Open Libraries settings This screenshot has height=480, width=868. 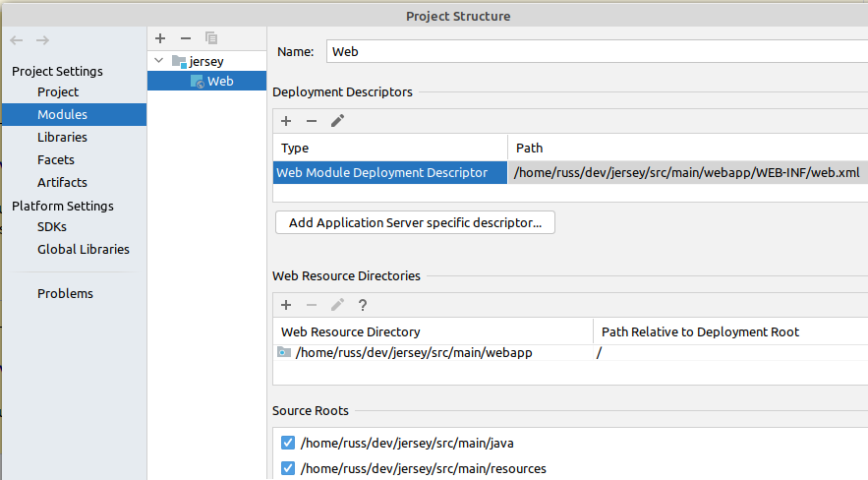62,137
